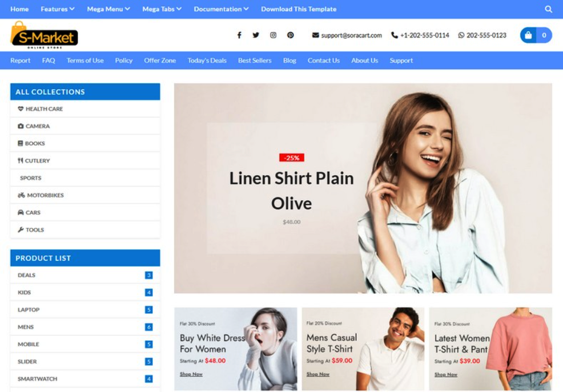Open the shopping cart bag icon

tap(529, 35)
